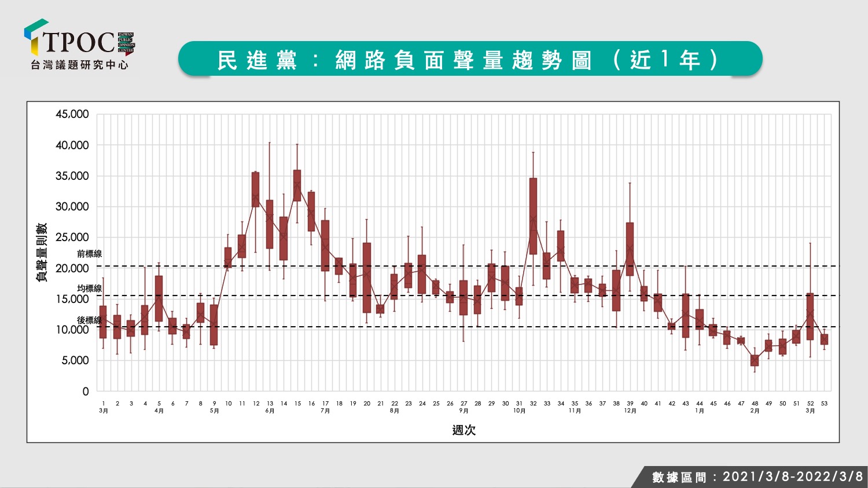The width and height of the screenshot is (868, 488).
Task: Click the week 39 candlestick bar
Action: [630, 249]
